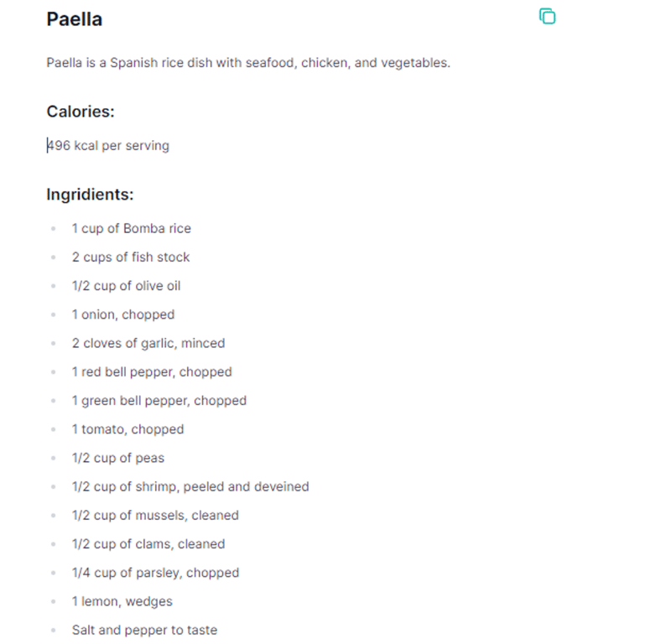Select the 1 onion, chopped item

[x=123, y=314]
